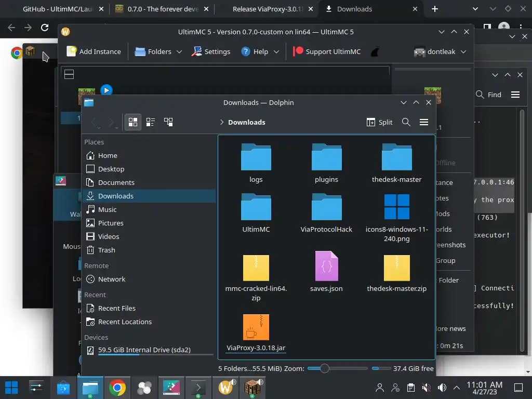Open Chrome from the taskbar
Screen dimensions: 532x399
(x=117, y=388)
